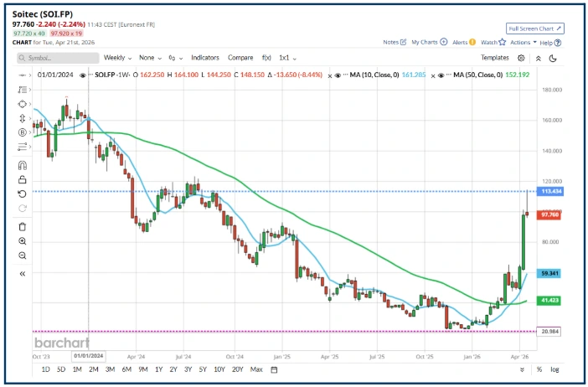Remove the MA (50, Close, 0) indicator
The width and height of the screenshot is (588, 387).
(433, 75)
